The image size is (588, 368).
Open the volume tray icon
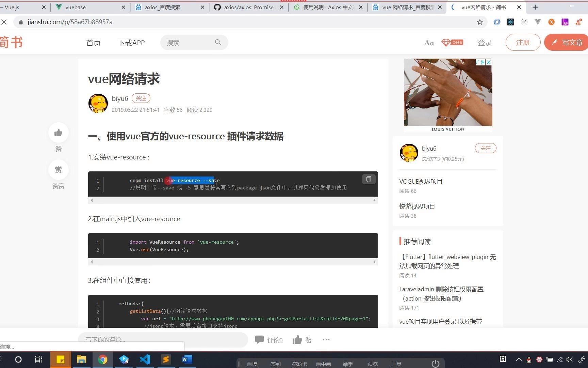coord(569,359)
